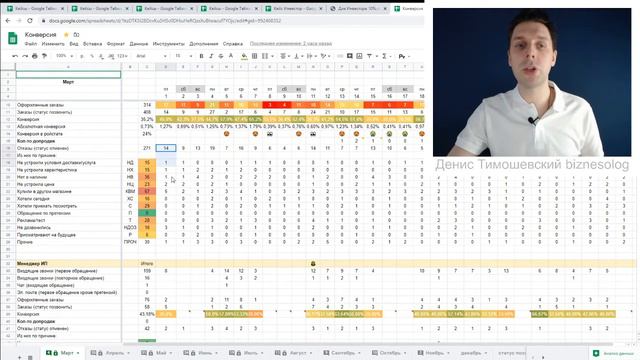Switch to the Март sheet tab
Viewport: 640px width, 360px height.
click(x=63, y=353)
